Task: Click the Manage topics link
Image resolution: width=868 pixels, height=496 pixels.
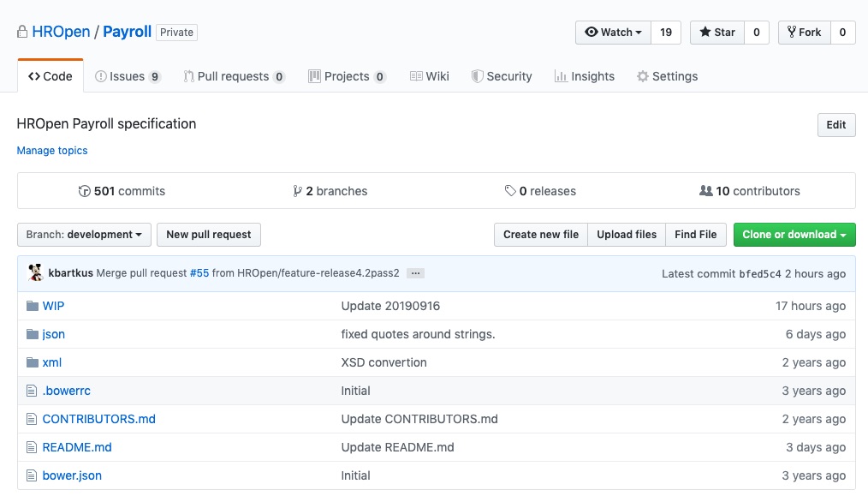Action: (52, 151)
